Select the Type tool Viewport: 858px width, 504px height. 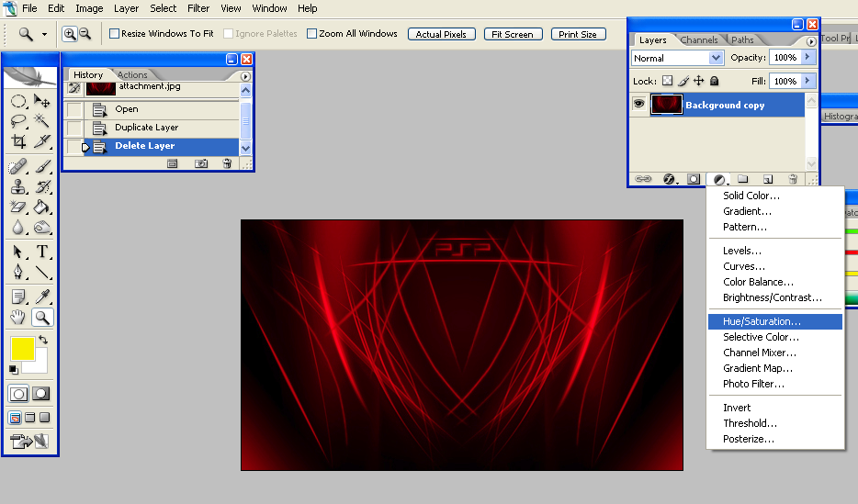42,252
